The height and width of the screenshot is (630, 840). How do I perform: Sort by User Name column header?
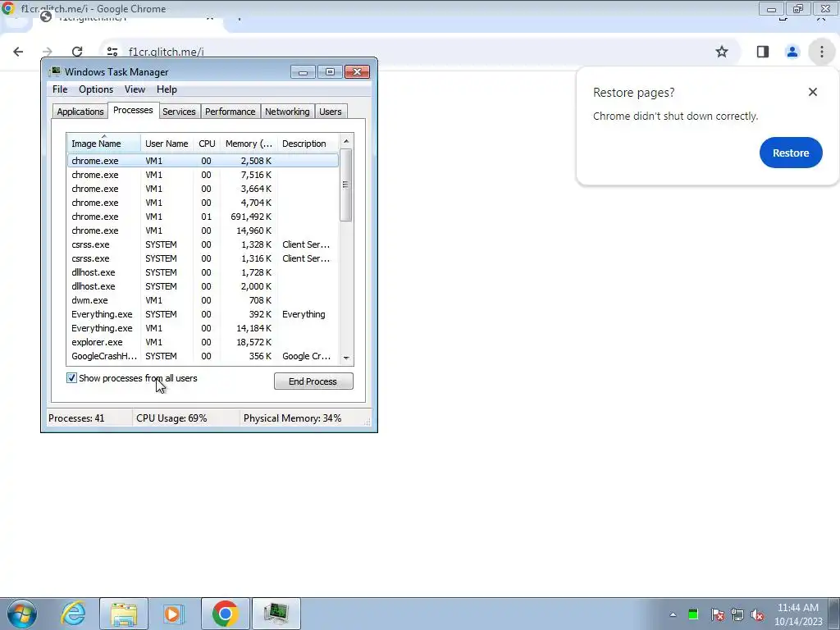(x=167, y=143)
